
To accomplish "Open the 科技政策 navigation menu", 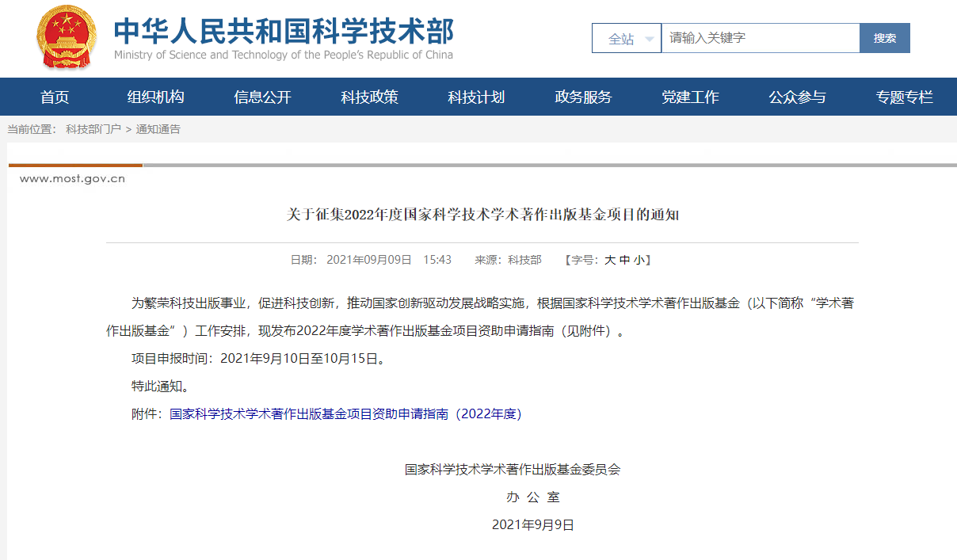I will coord(370,97).
